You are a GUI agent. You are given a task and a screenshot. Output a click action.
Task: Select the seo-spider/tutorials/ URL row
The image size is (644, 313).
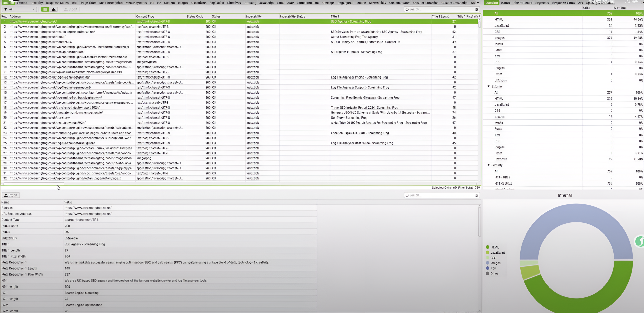point(239,52)
